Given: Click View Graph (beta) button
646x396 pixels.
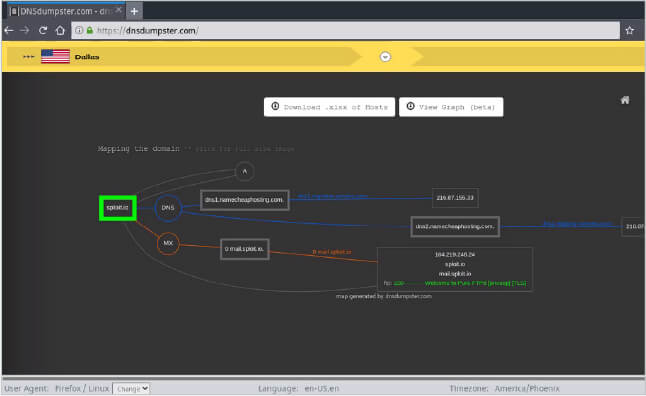Looking at the screenshot, I should 451,107.
